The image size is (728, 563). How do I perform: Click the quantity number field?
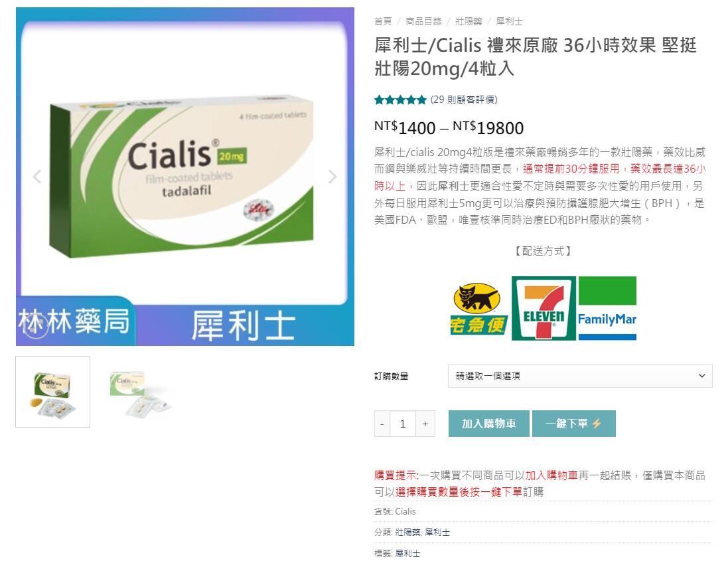[x=403, y=424]
